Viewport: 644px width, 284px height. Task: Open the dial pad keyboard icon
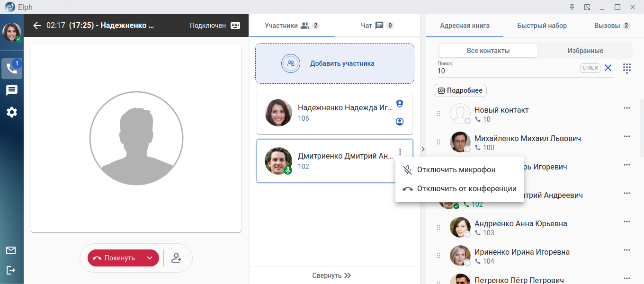[x=235, y=26]
